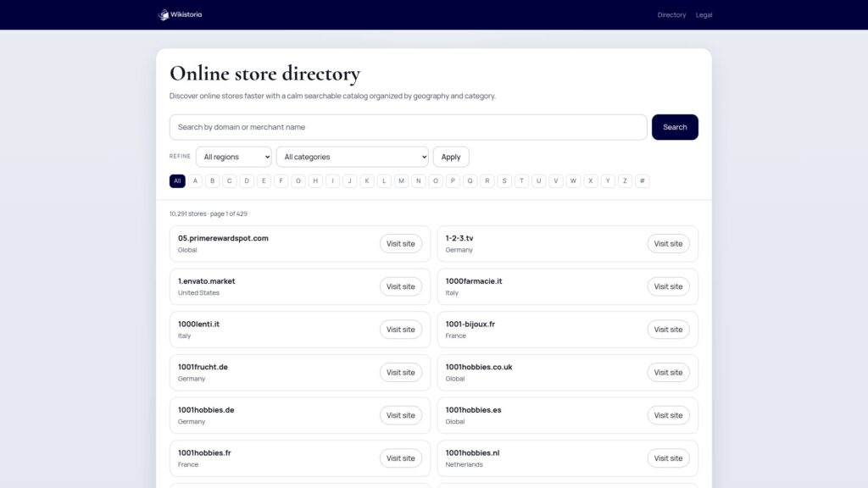Visit site for 1.envato.market
The height and width of the screenshot is (488, 868).
(400, 286)
